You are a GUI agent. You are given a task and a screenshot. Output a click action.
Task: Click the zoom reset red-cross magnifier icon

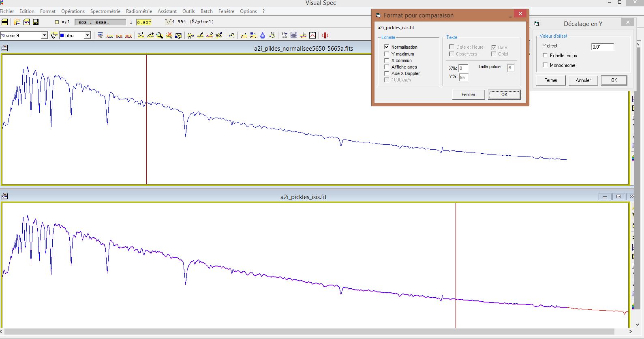[x=169, y=35]
